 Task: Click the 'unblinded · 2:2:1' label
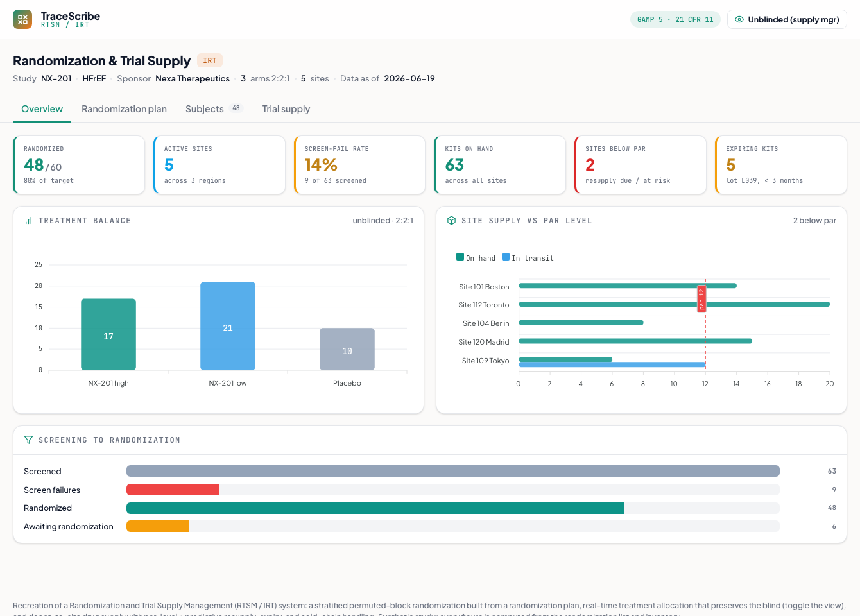point(383,221)
